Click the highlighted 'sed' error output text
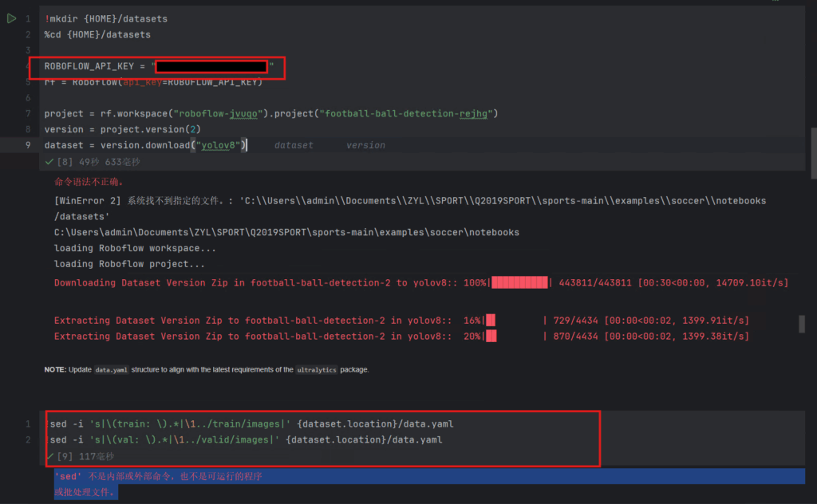Image resolution: width=817 pixels, height=504 pixels. click(158, 476)
